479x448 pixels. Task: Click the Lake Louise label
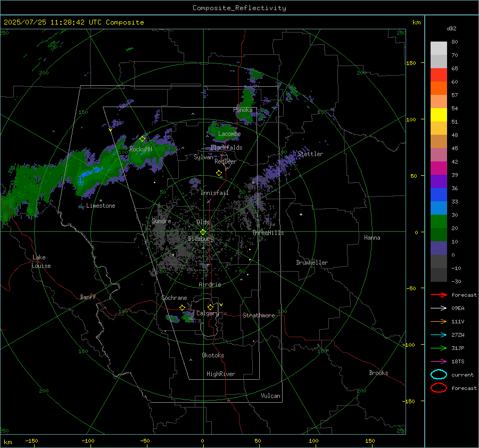pyautogui.click(x=41, y=262)
